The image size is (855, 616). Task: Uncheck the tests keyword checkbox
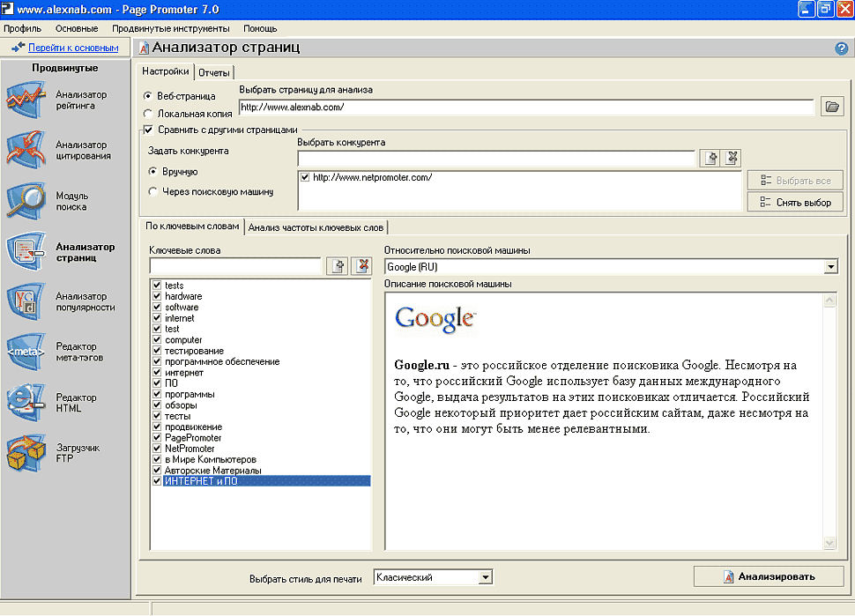coord(157,286)
